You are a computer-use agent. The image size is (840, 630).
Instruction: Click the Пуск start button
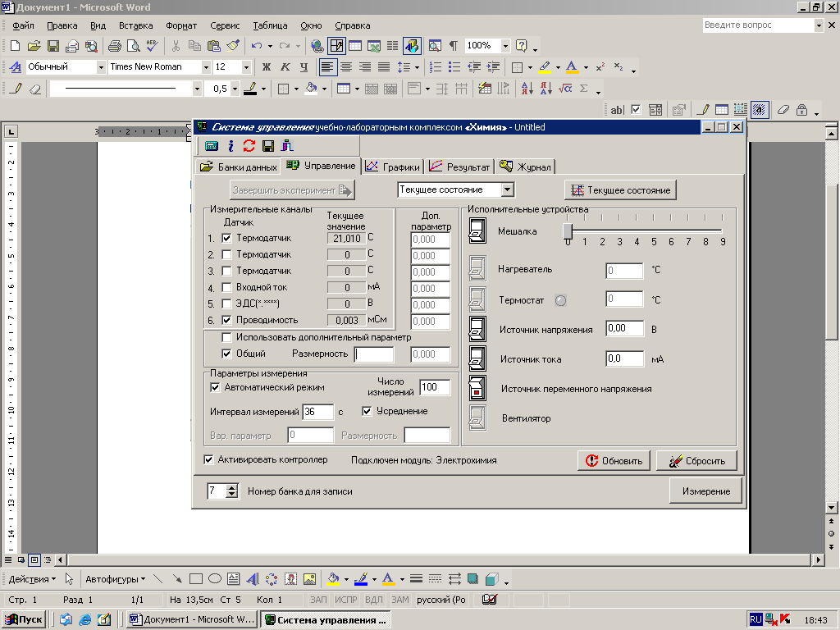click(x=24, y=619)
